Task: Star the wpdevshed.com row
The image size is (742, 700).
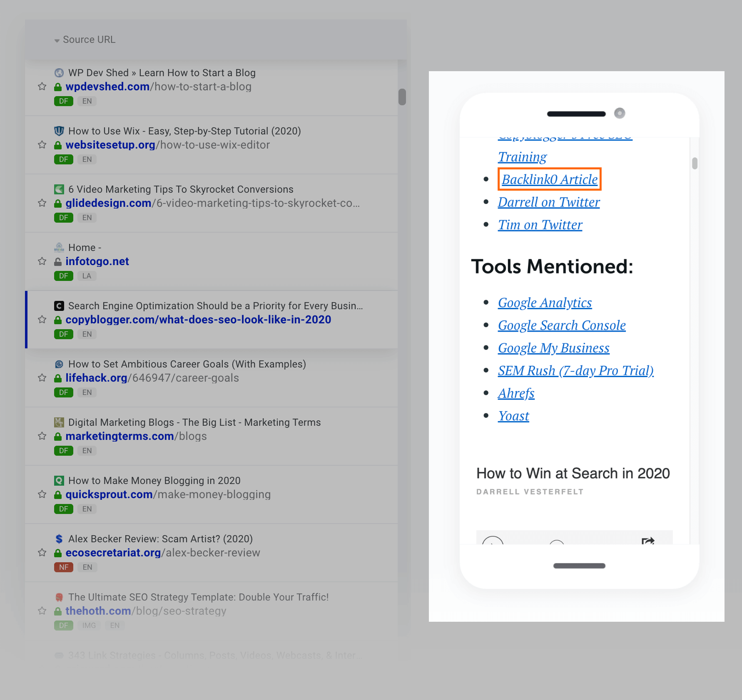Action: [x=42, y=87]
